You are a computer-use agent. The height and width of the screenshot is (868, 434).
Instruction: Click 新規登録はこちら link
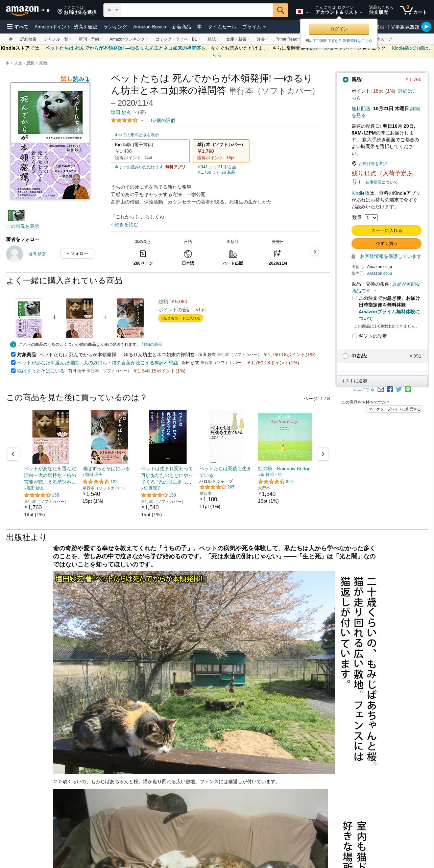coord(357,41)
